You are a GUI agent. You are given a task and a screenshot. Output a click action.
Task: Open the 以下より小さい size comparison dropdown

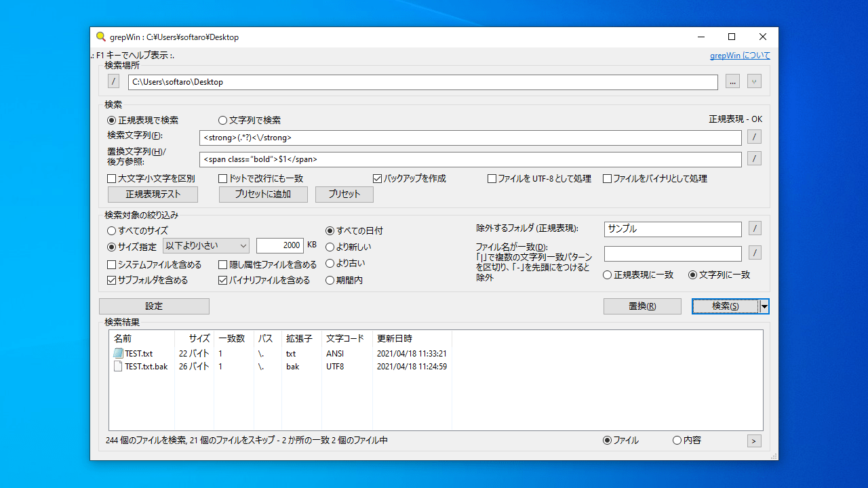tap(206, 246)
